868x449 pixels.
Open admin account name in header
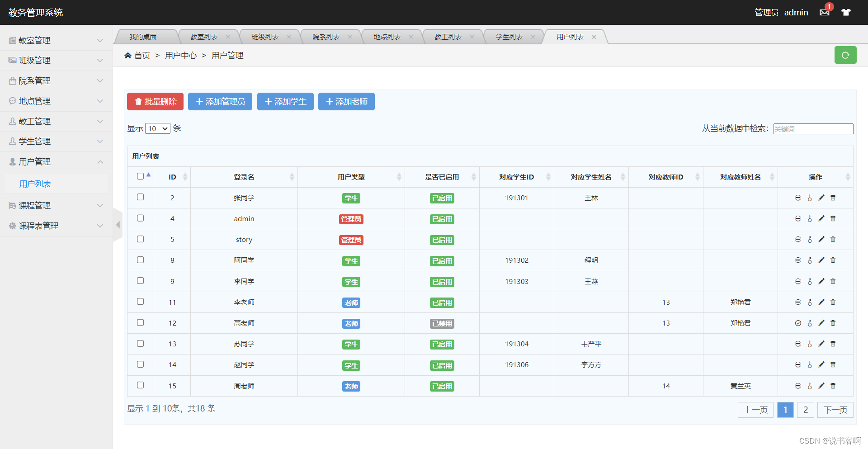(x=796, y=12)
